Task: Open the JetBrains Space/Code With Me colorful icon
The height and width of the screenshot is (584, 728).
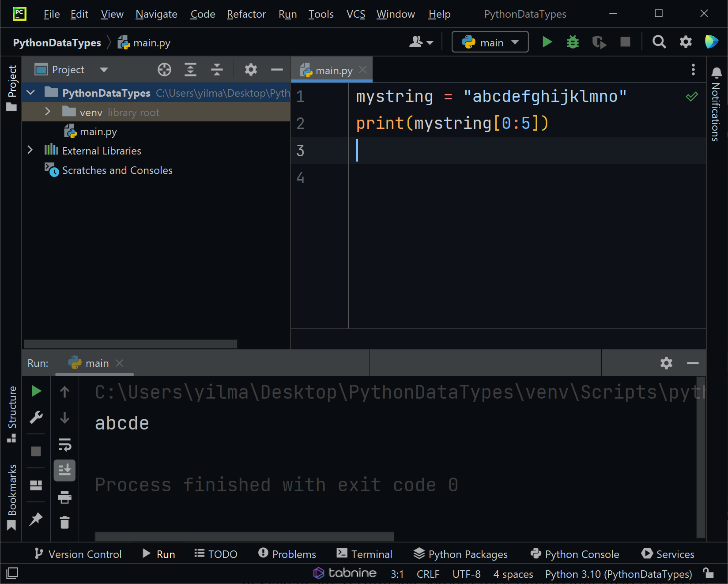Action: pyautogui.click(x=711, y=42)
